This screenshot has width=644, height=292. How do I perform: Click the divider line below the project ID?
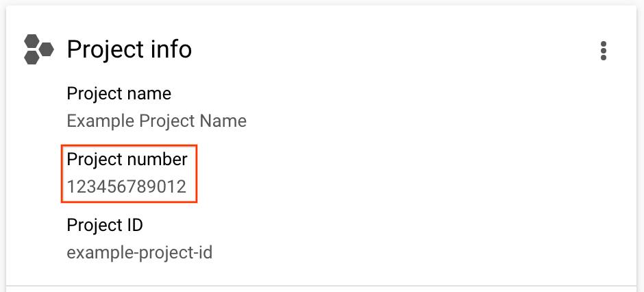322,285
